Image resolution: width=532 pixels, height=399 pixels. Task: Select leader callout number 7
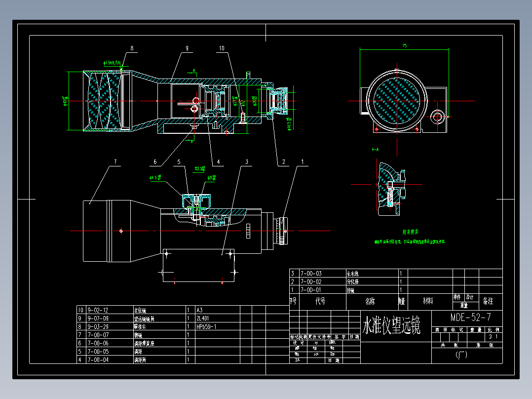115,161
